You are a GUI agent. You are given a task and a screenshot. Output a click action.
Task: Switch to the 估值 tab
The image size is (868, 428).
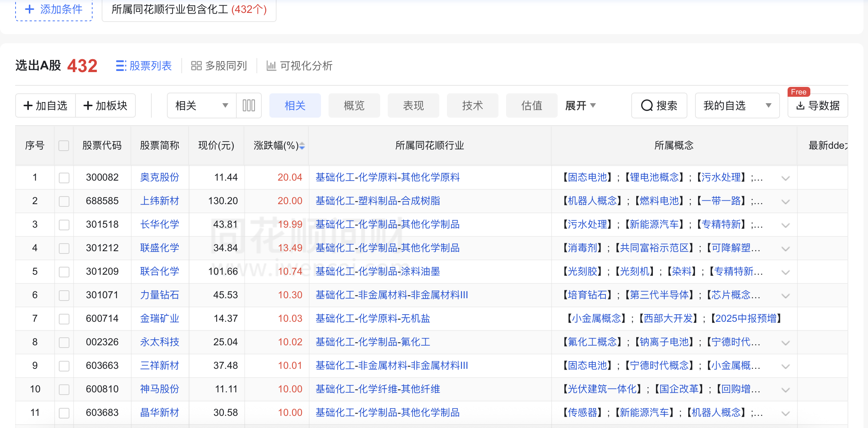pyautogui.click(x=531, y=105)
